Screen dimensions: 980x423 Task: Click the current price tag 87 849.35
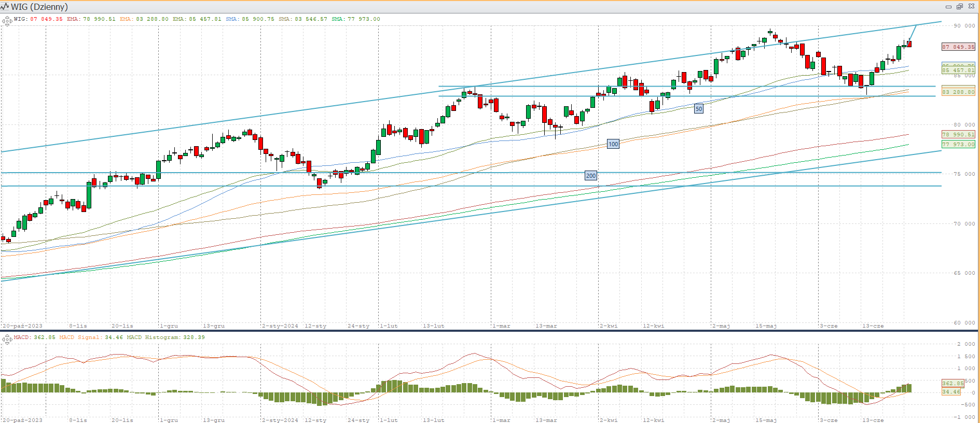point(958,47)
